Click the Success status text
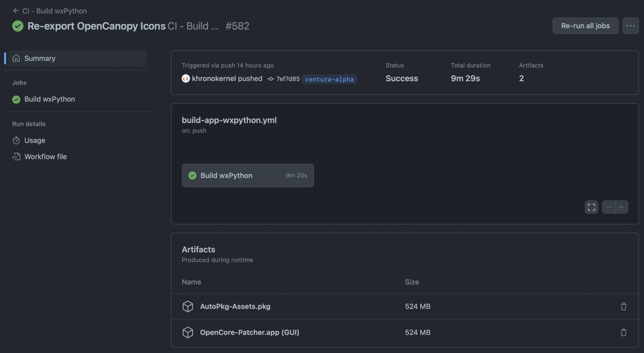Viewport: 644px width, 353px height. (x=402, y=78)
